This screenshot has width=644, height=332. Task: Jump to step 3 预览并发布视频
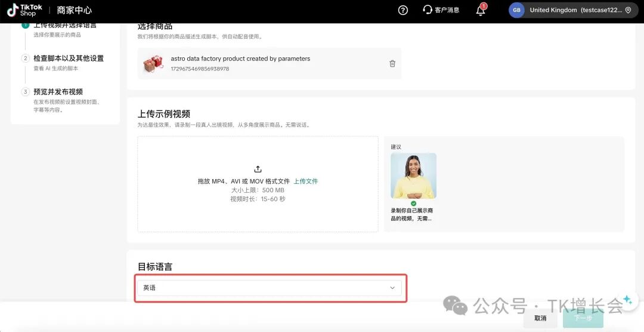tap(58, 92)
